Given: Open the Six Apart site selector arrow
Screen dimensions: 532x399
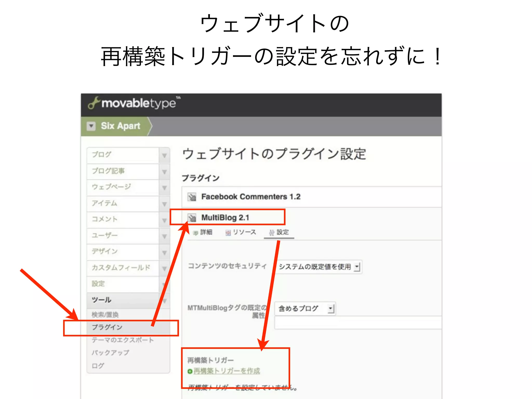Looking at the screenshot, I should point(91,126).
